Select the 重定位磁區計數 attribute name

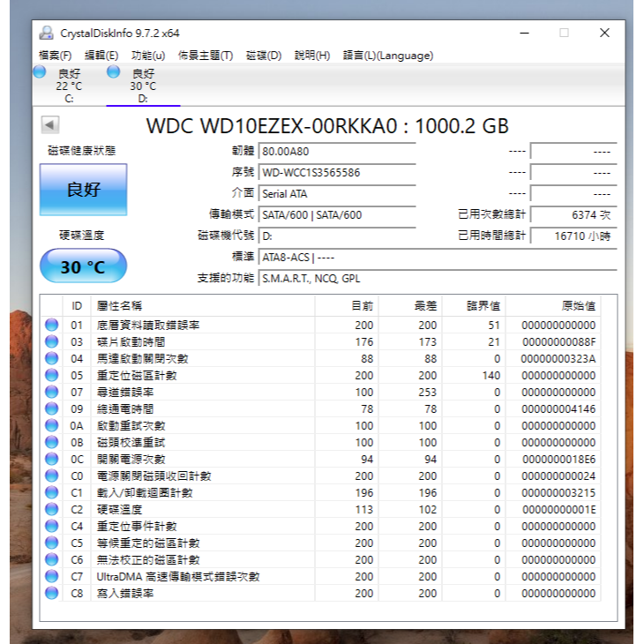[x=137, y=376]
